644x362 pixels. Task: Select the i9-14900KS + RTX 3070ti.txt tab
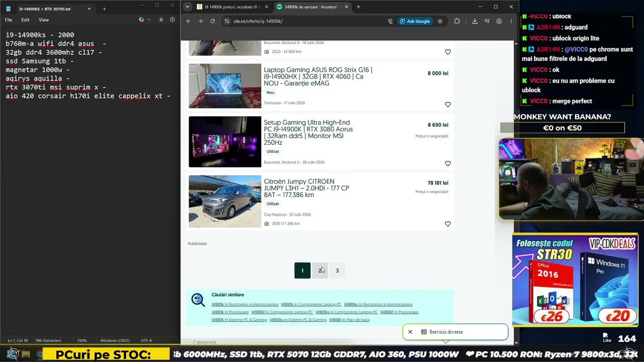(x=49, y=9)
